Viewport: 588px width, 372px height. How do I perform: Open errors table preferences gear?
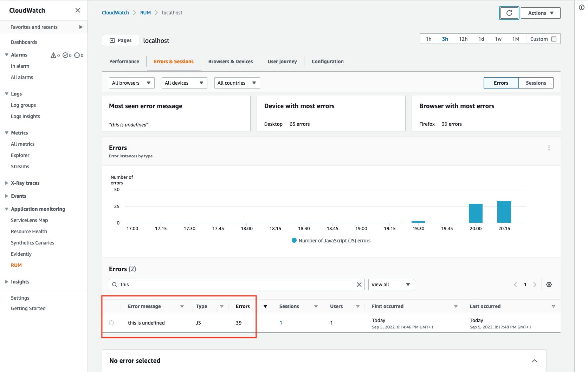tap(549, 285)
